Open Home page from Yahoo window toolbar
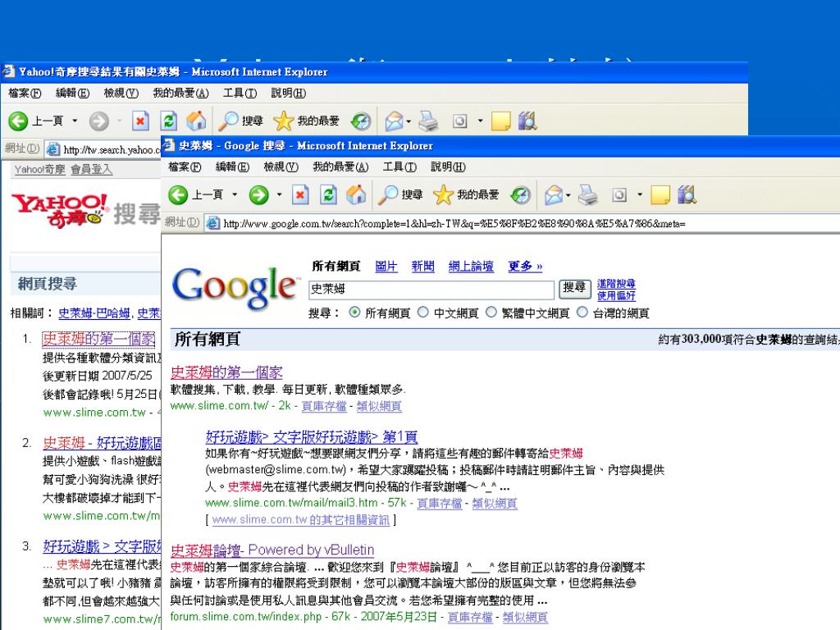Viewport: 840px width, 630px height. pyautogui.click(x=196, y=121)
